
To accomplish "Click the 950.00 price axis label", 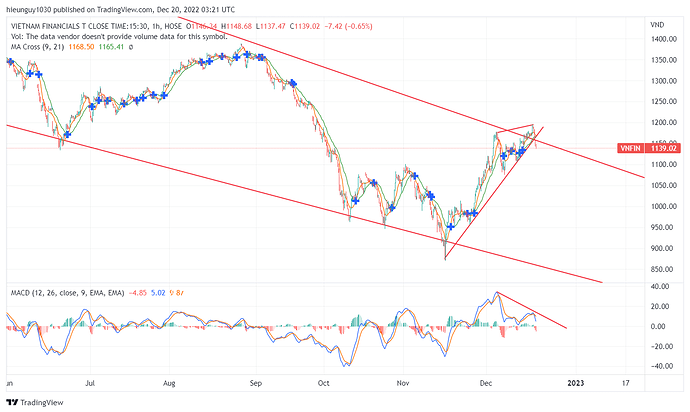I will (664, 227).
